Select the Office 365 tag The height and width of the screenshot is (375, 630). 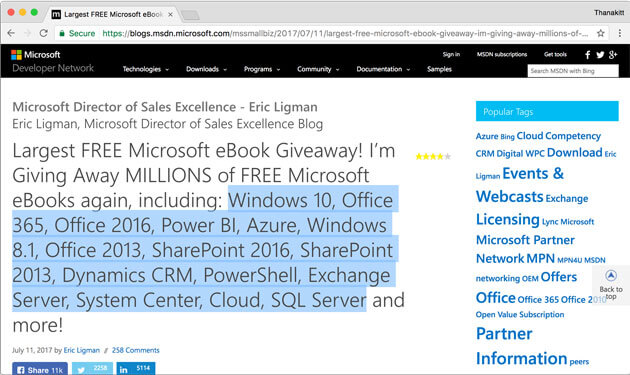click(538, 300)
